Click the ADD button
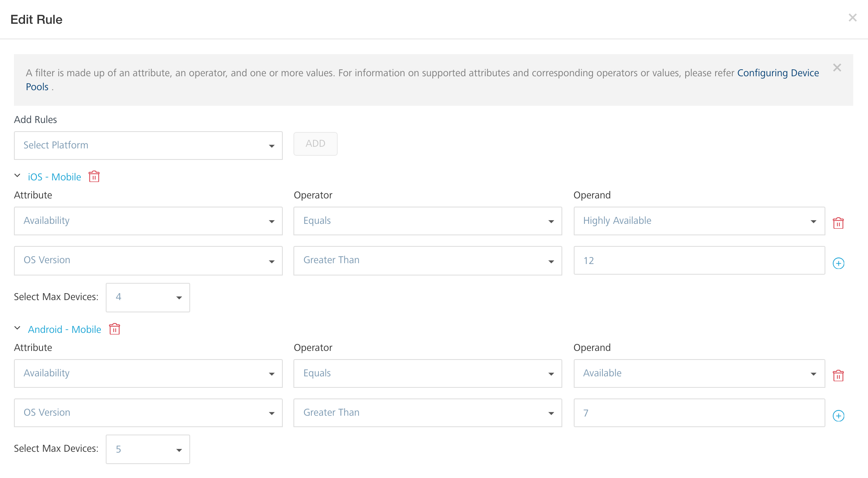The image size is (868, 478). point(315,144)
